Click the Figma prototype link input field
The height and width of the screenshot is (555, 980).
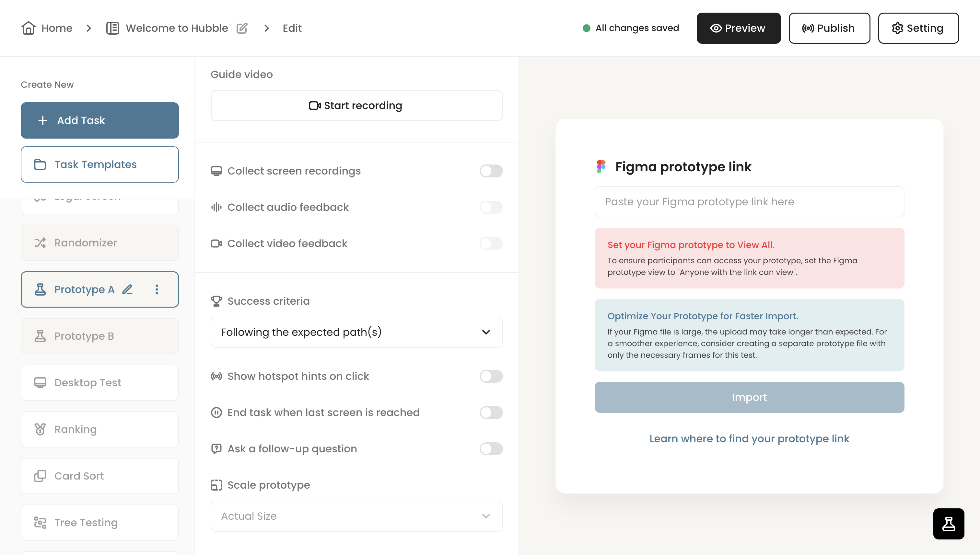coord(749,202)
